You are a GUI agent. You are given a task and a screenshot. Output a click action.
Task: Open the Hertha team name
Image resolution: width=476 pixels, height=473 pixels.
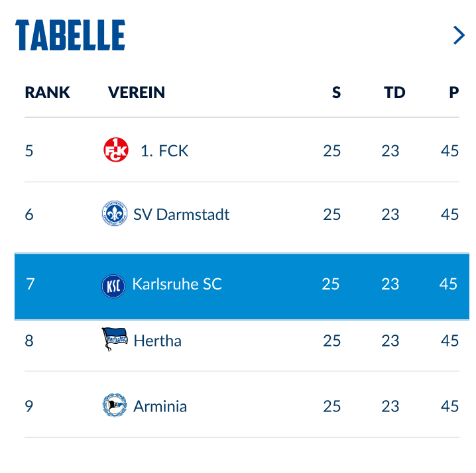tap(158, 341)
